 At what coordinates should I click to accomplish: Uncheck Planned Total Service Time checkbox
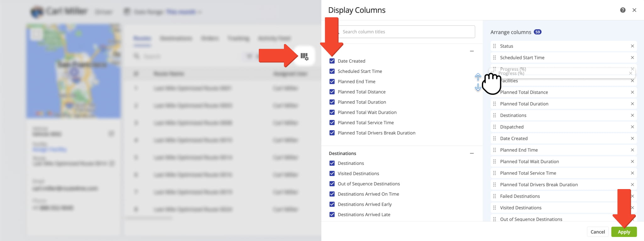click(332, 123)
